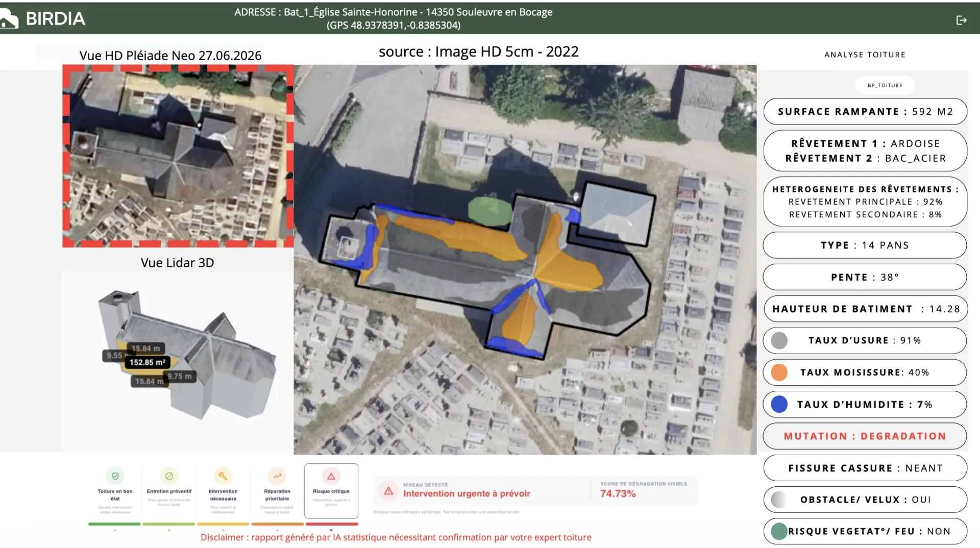Click the 9.75 m measurement label
The image size is (980, 548).
tap(179, 377)
